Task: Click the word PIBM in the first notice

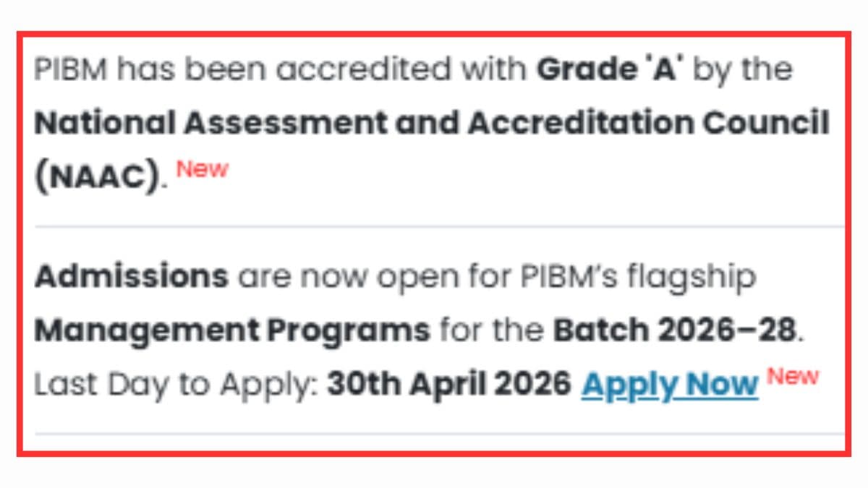Action: (x=72, y=68)
